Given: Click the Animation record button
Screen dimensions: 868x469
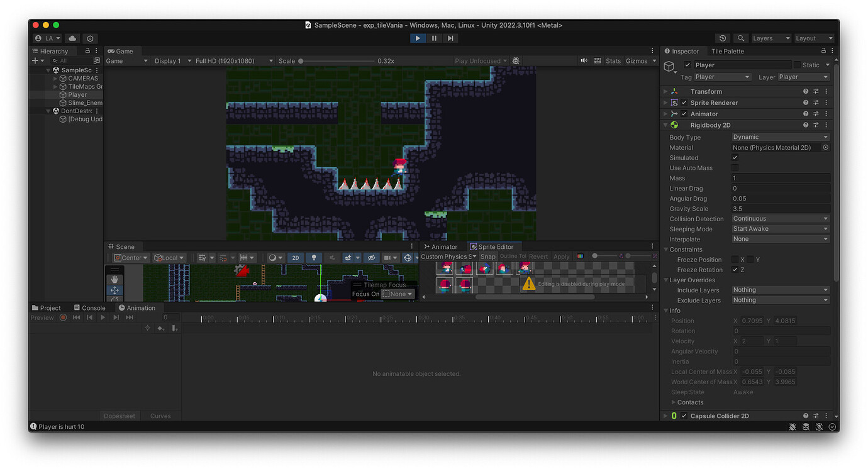Looking at the screenshot, I should coord(63,317).
